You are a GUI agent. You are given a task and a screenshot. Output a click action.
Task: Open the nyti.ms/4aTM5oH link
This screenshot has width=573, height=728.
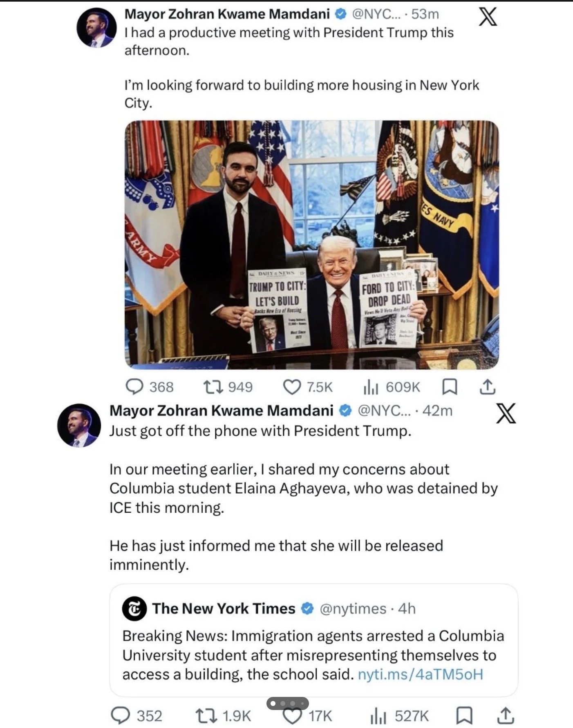coord(420,674)
